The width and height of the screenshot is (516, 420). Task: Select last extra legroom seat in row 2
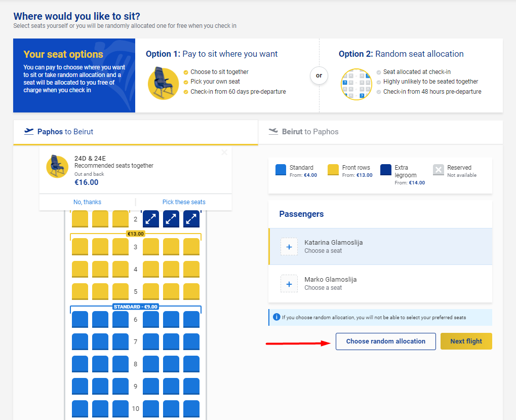point(191,219)
